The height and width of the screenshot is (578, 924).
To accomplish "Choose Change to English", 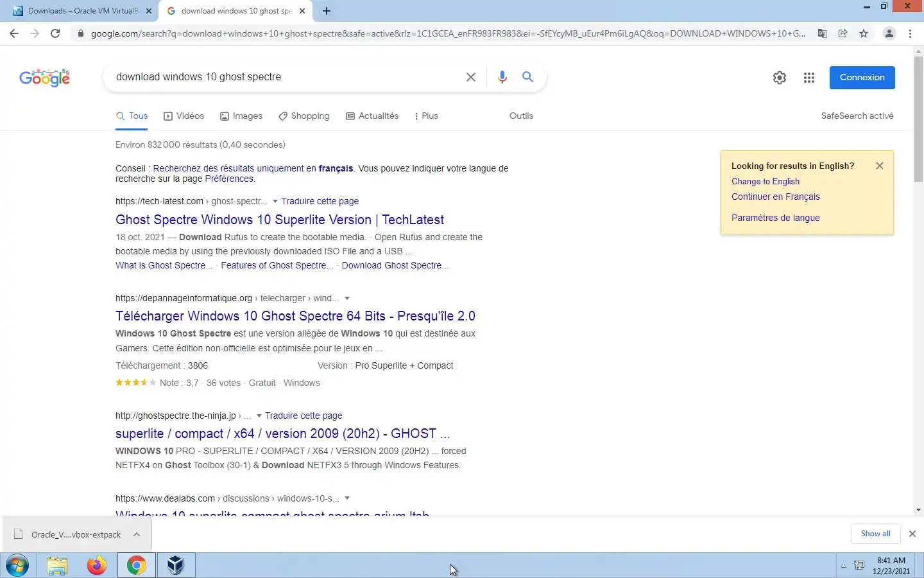I will [766, 182].
